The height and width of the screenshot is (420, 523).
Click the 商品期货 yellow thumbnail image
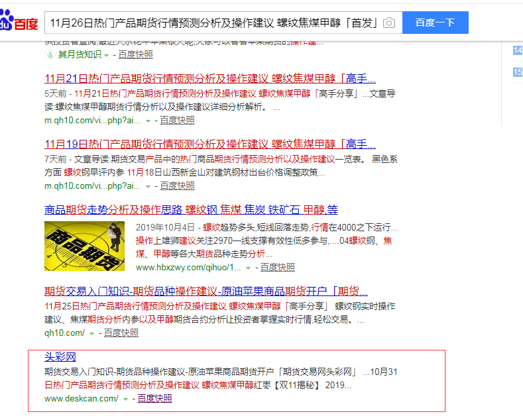(x=84, y=246)
